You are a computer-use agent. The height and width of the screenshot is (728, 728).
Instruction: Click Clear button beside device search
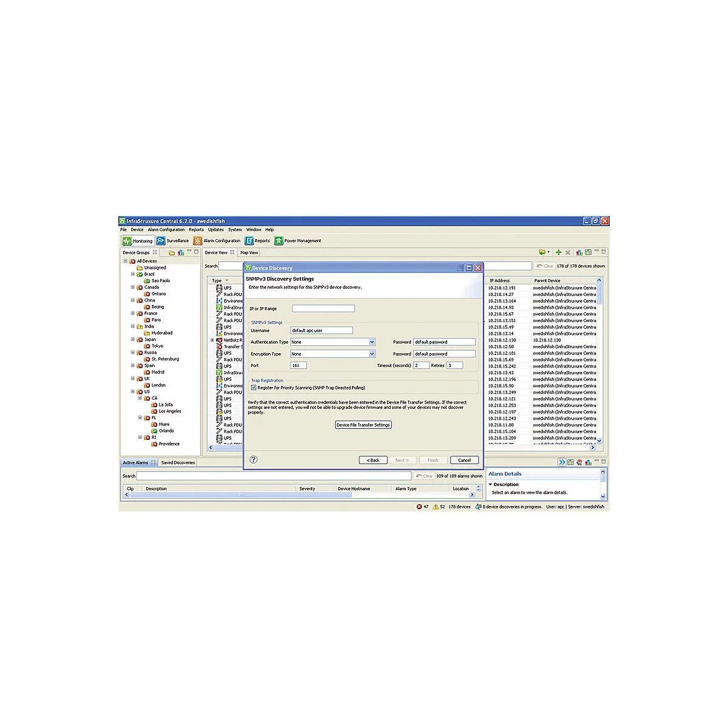(x=545, y=266)
